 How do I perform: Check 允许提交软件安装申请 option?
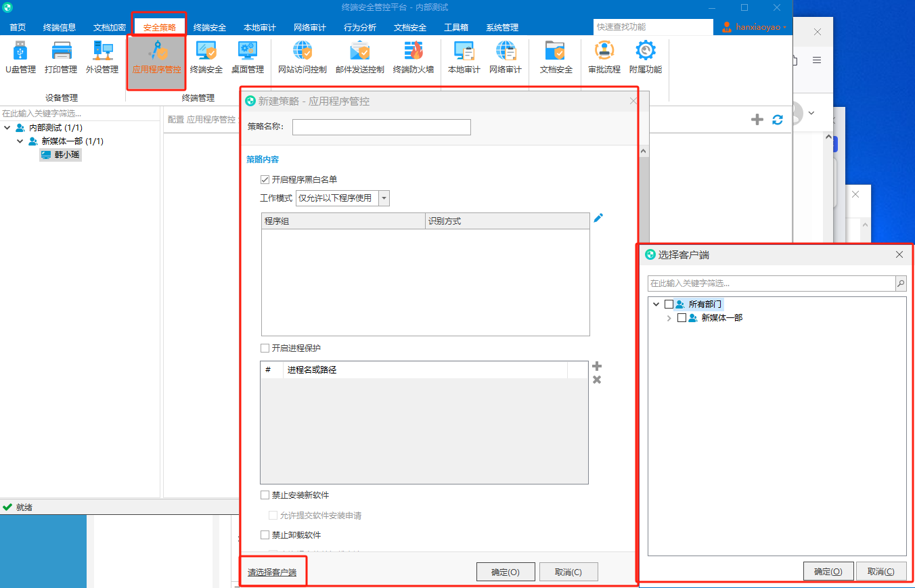point(273,516)
